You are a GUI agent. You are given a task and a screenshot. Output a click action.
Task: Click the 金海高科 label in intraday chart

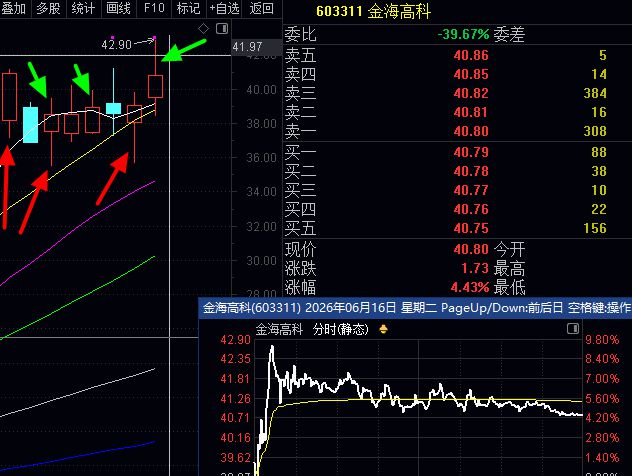pyautogui.click(x=279, y=329)
